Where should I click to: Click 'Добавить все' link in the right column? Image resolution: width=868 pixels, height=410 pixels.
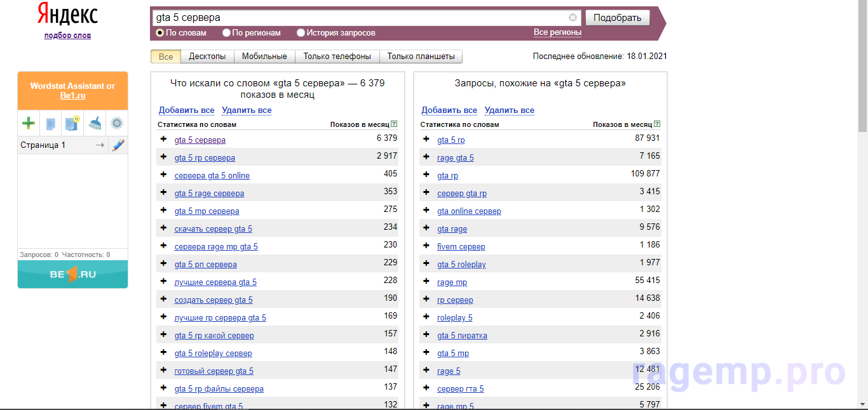[x=449, y=110]
